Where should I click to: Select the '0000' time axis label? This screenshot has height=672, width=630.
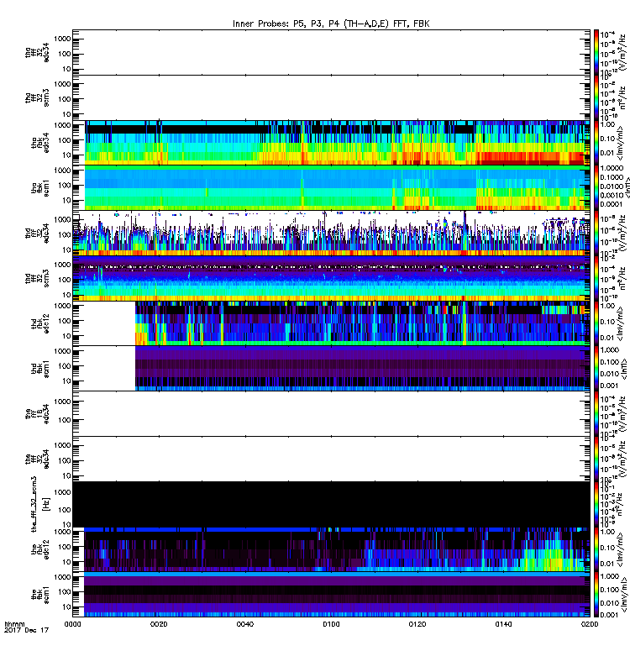point(72,624)
